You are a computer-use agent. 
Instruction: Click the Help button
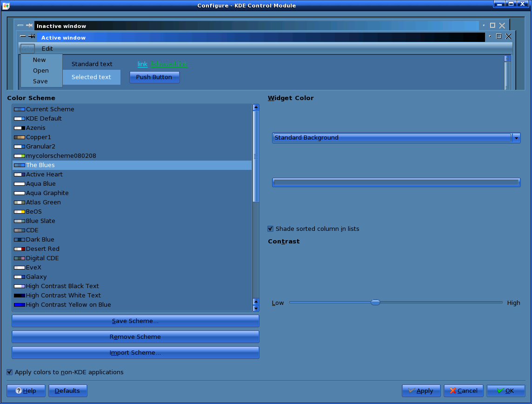pyautogui.click(x=26, y=391)
